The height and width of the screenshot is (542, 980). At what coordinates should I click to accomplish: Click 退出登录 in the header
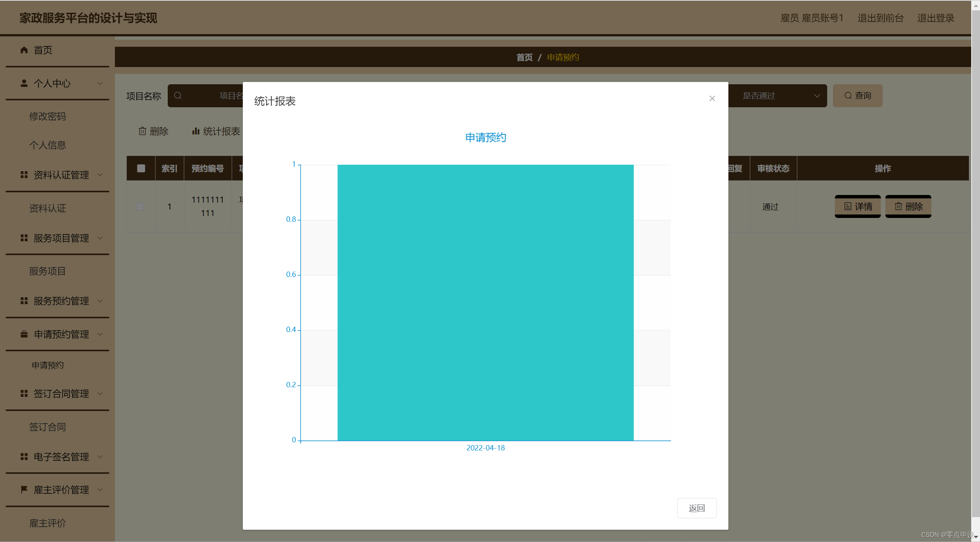pyautogui.click(x=936, y=18)
